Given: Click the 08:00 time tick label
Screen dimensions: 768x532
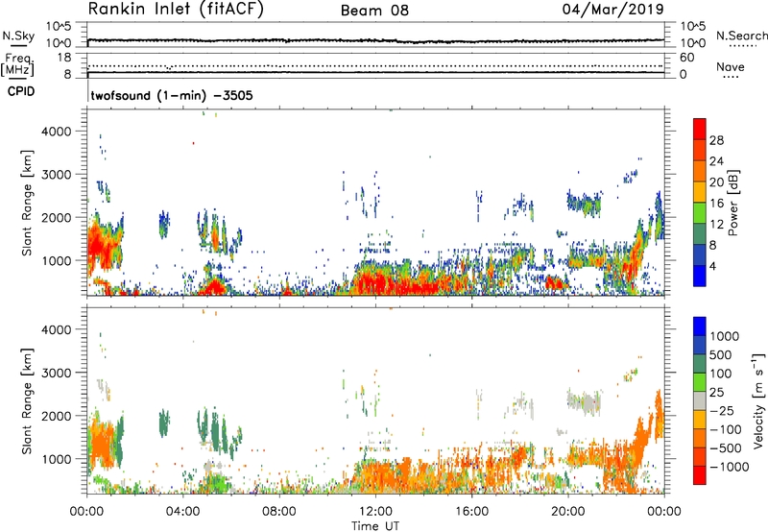Looking at the screenshot, I should pos(279,512).
